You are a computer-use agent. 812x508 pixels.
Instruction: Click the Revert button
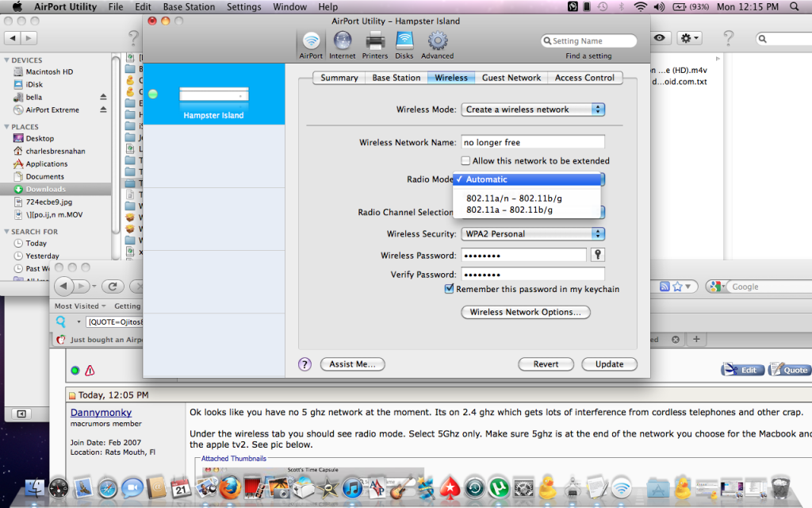(546, 364)
